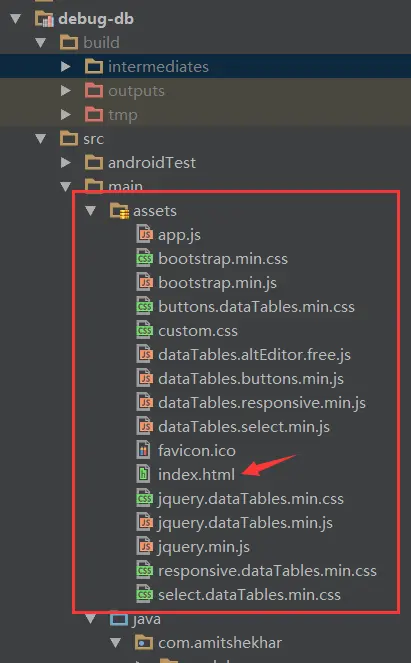
Task: Expand the tmp folder arrow
Action: click(66, 114)
